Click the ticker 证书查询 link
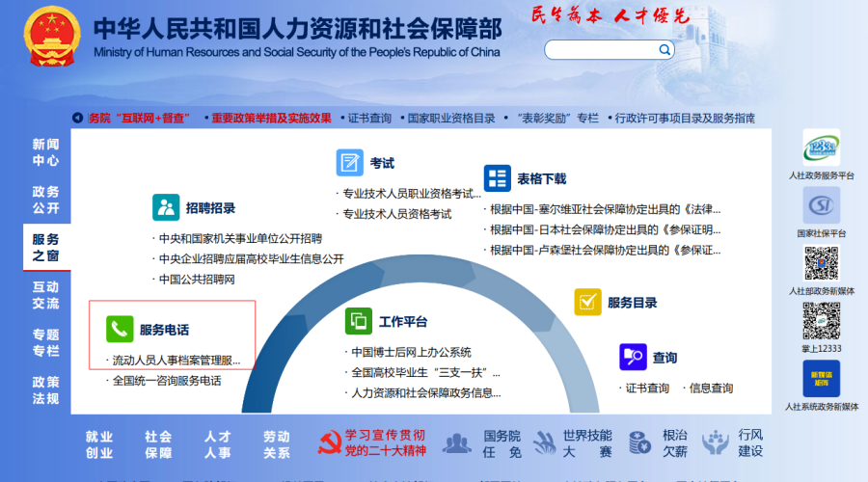868x482 pixels. [x=369, y=118]
